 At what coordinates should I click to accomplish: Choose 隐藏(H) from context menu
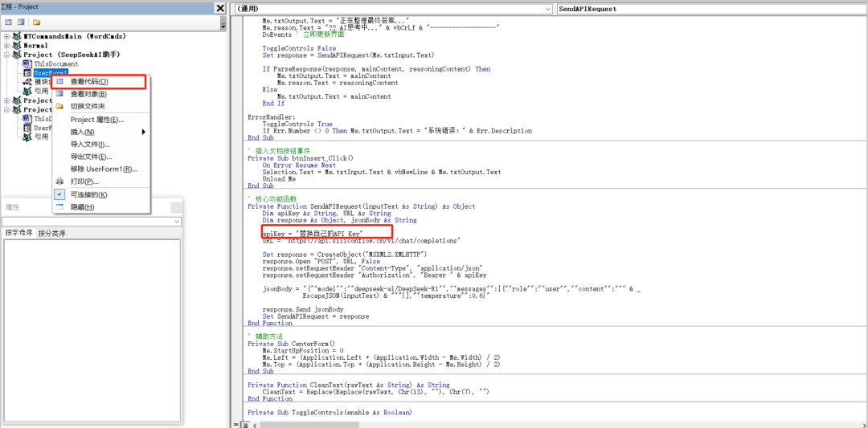point(100,207)
